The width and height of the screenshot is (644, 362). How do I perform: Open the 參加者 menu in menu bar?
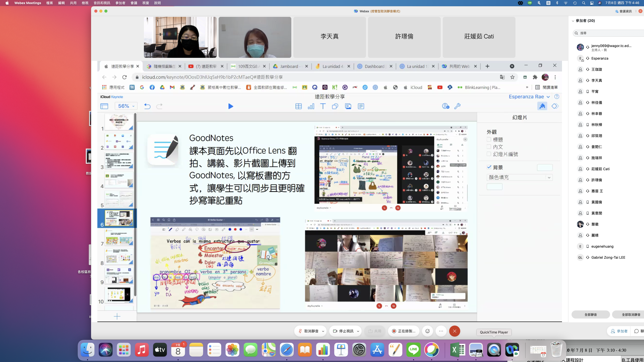pos(120,3)
